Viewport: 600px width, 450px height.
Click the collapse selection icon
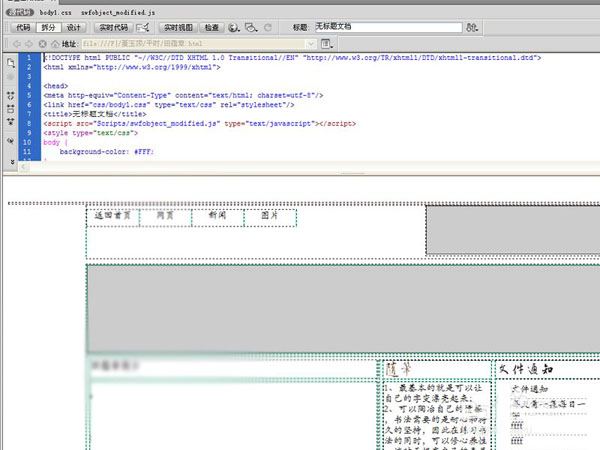[x=11, y=109]
